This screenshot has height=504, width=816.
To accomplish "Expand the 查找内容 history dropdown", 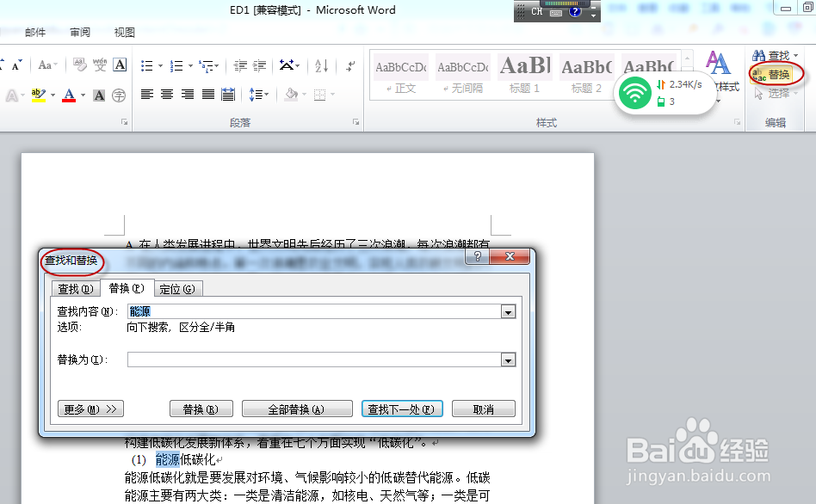I will click(x=508, y=311).
